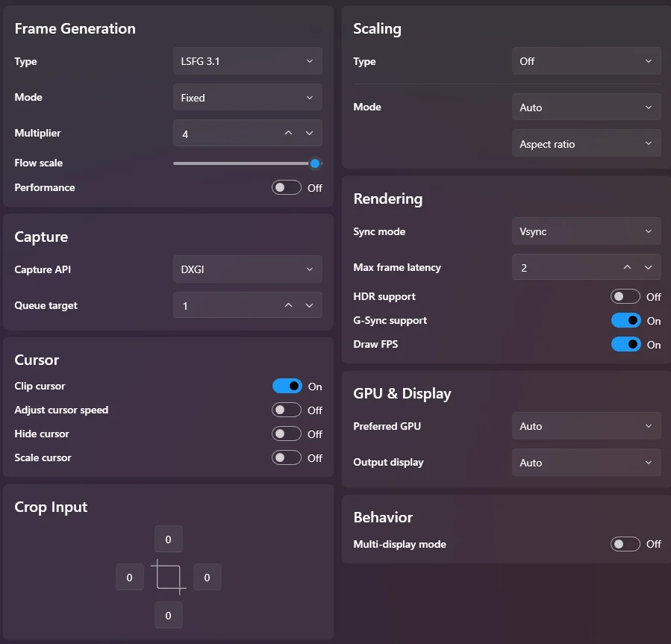Click the Flow scale slider handle
Screen dimensions: 671x644
(315, 163)
